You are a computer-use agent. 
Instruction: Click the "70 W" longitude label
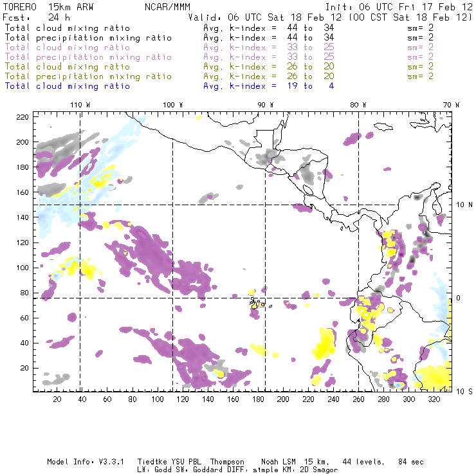[x=451, y=105]
